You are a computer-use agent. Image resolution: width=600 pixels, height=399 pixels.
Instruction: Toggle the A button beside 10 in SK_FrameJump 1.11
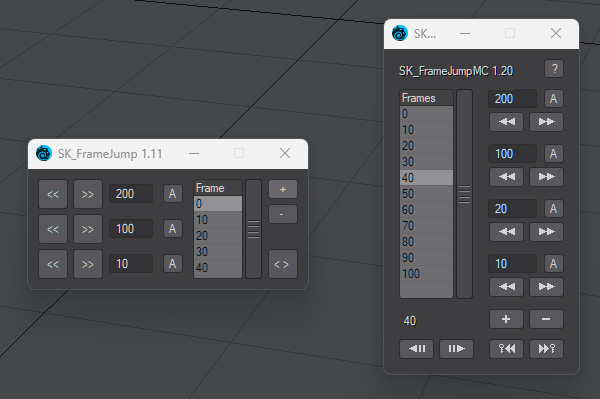(173, 264)
